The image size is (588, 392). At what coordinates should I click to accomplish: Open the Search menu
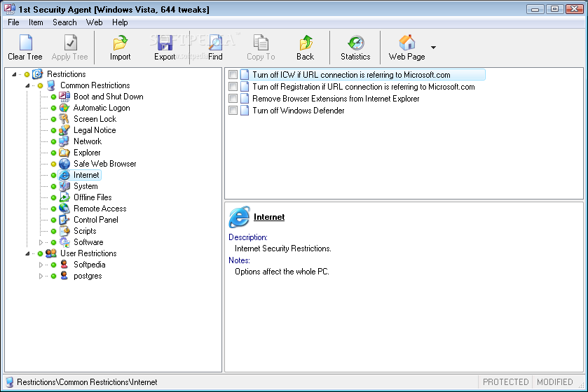[x=64, y=22]
